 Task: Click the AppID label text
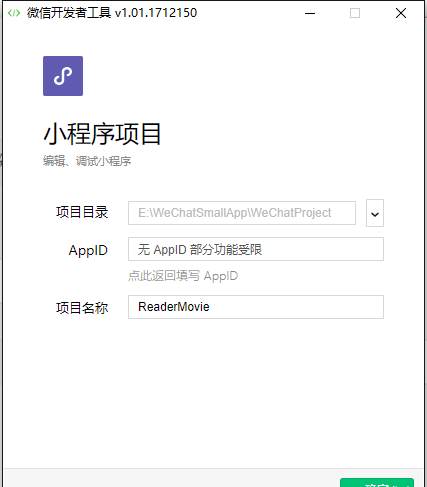point(88,250)
